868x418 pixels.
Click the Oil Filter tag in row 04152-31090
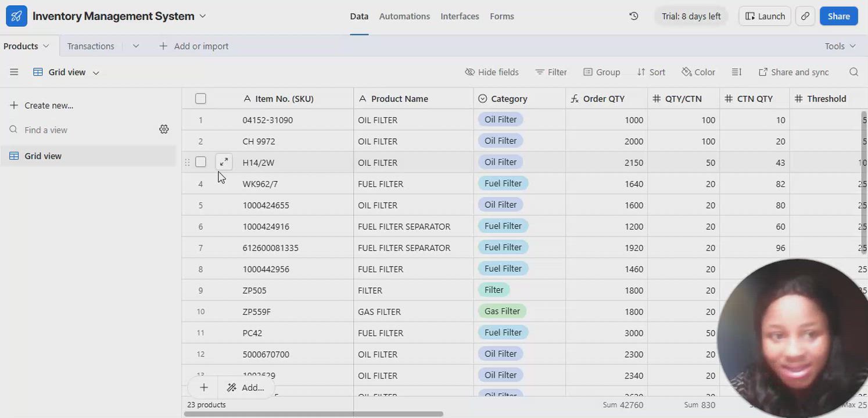pyautogui.click(x=501, y=120)
